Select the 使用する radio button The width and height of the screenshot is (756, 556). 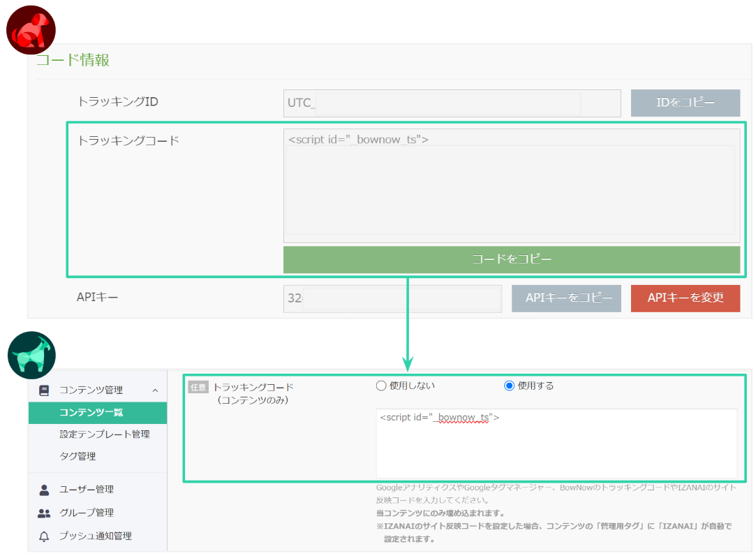click(x=509, y=386)
